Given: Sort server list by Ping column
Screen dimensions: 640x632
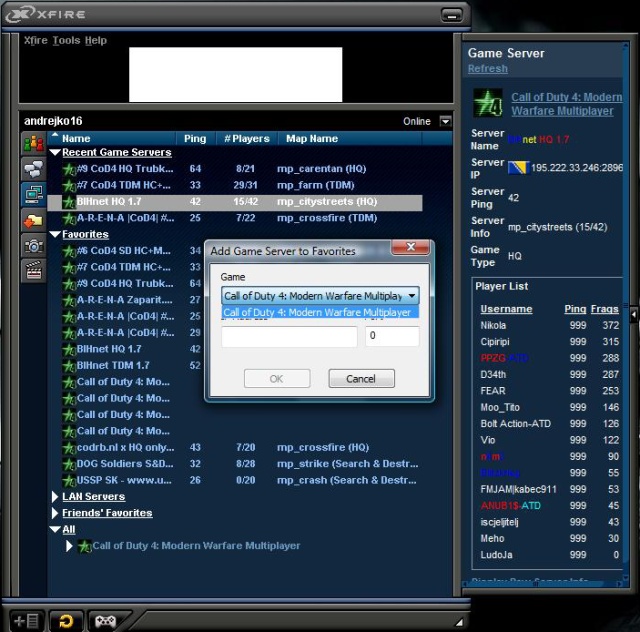Looking at the screenshot, I should pyautogui.click(x=195, y=138).
